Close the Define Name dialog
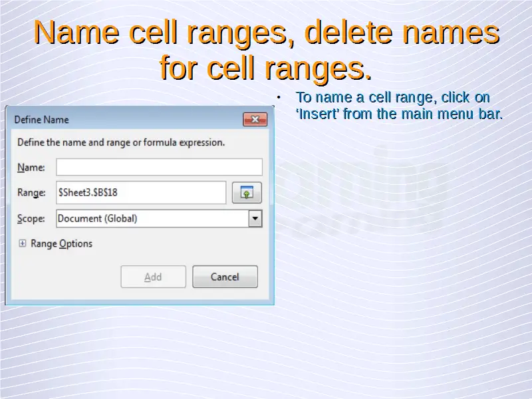532x399 pixels. coord(255,120)
